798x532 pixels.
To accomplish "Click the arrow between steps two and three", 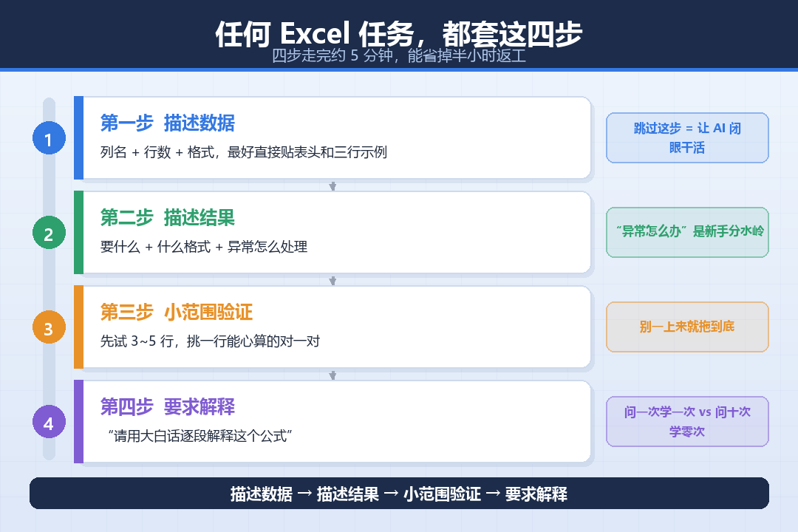I will click(x=332, y=281).
